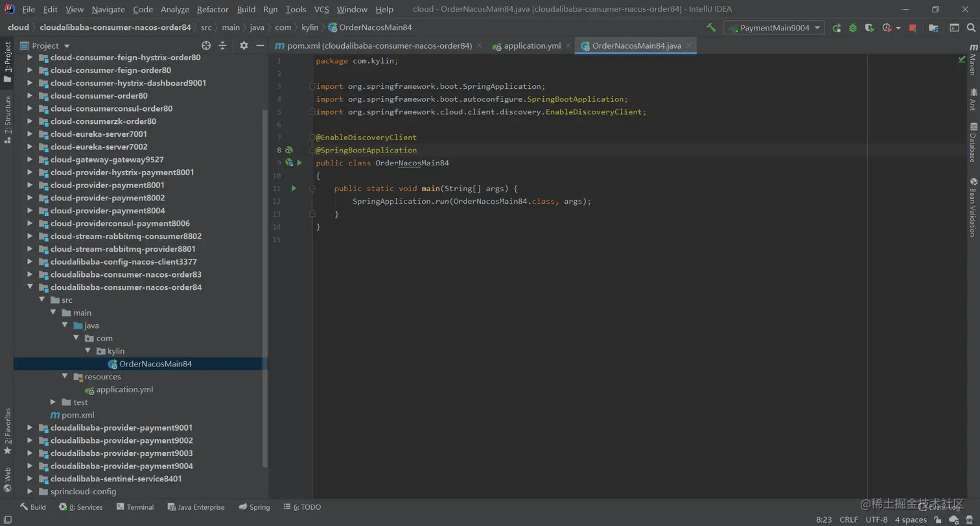Viewport: 980px width, 526px height.
Task: Collapse the src folder arrow
Action: tap(41, 300)
